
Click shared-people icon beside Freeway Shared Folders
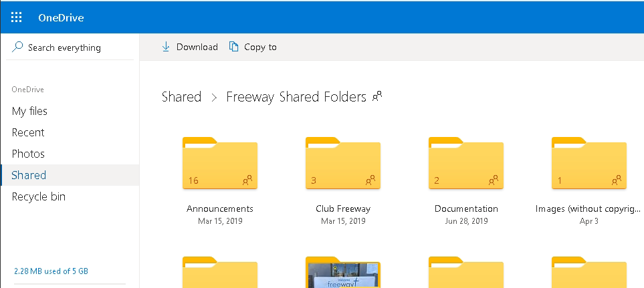[x=378, y=97]
